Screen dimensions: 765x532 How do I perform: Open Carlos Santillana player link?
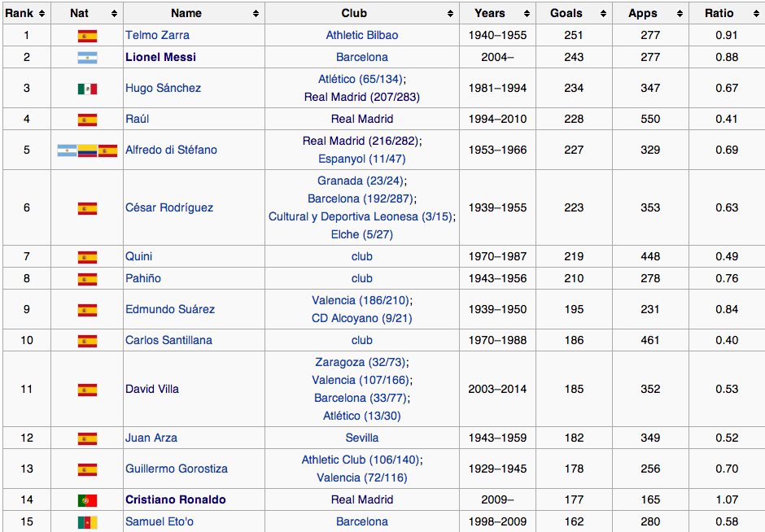point(168,340)
